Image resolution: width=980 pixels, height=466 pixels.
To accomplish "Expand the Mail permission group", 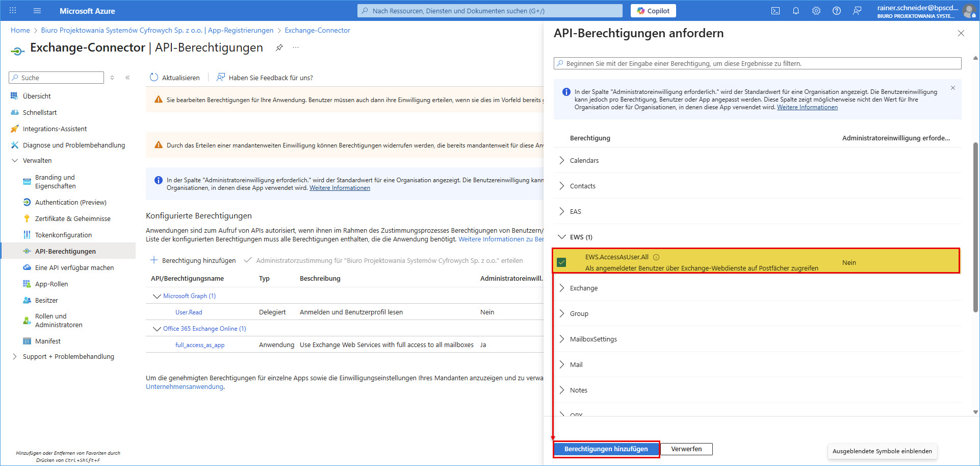I will (x=562, y=364).
